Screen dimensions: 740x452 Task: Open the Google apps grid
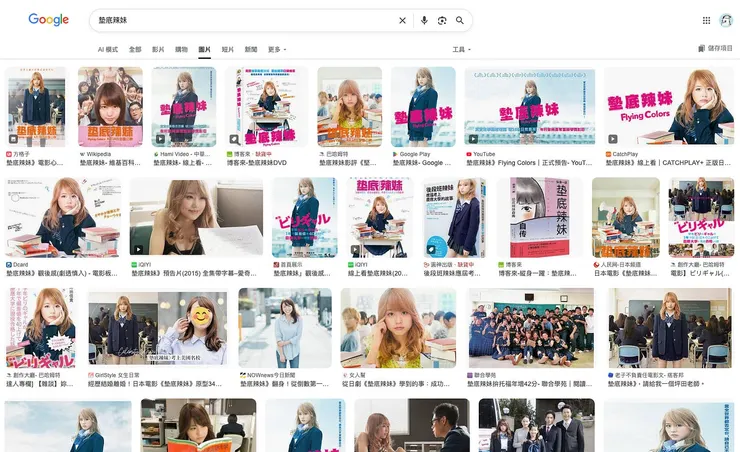click(x=706, y=20)
